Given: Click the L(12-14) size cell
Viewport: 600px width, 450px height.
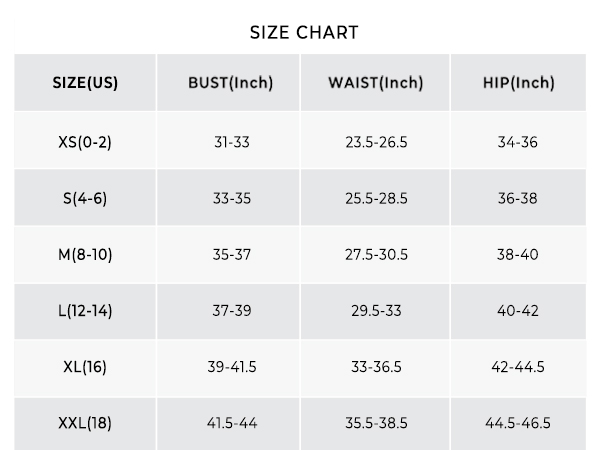Looking at the screenshot, I should pos(85,311).
